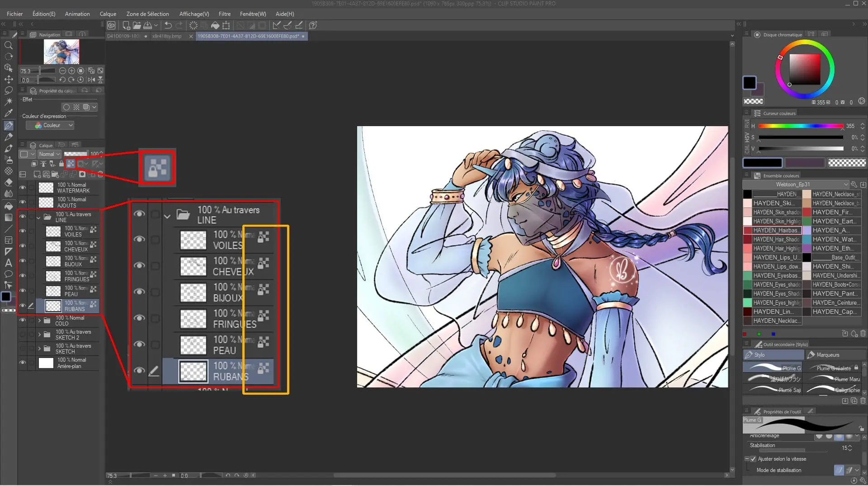
Task: Hide the VOILES layer
Action: click(x=23, y=231)
